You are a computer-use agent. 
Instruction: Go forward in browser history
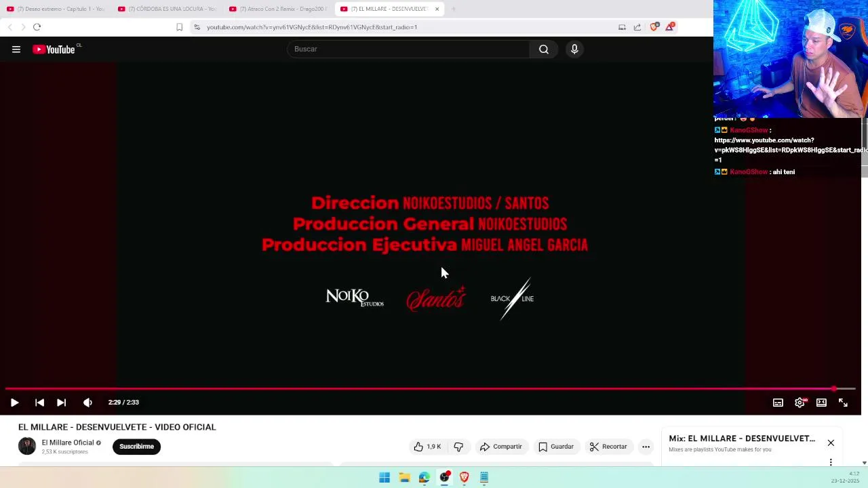(x=22, y=27)
